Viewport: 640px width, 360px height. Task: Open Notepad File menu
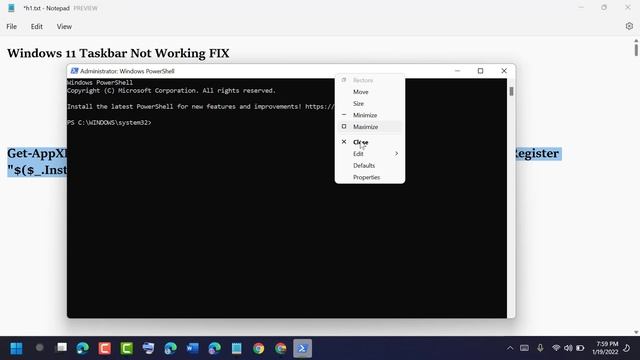click(x=11, y=27)
